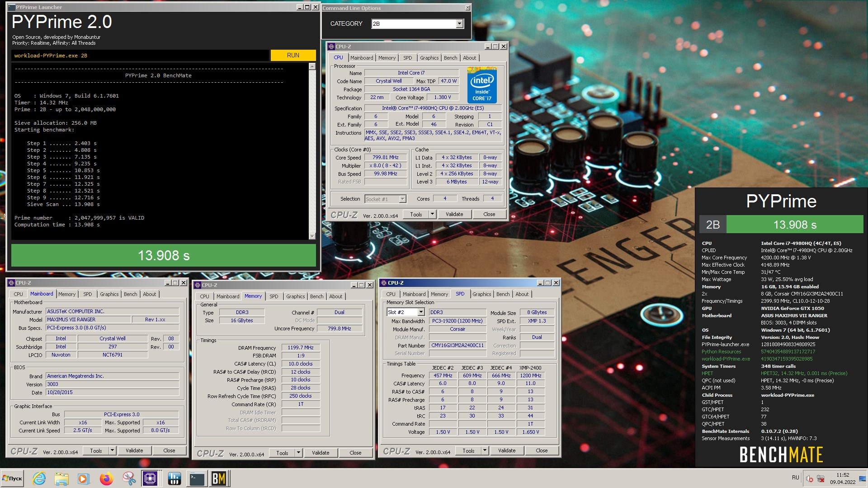
Task: Click the title icon of the CPU-Z Memory window
Action: pos(198,285)
